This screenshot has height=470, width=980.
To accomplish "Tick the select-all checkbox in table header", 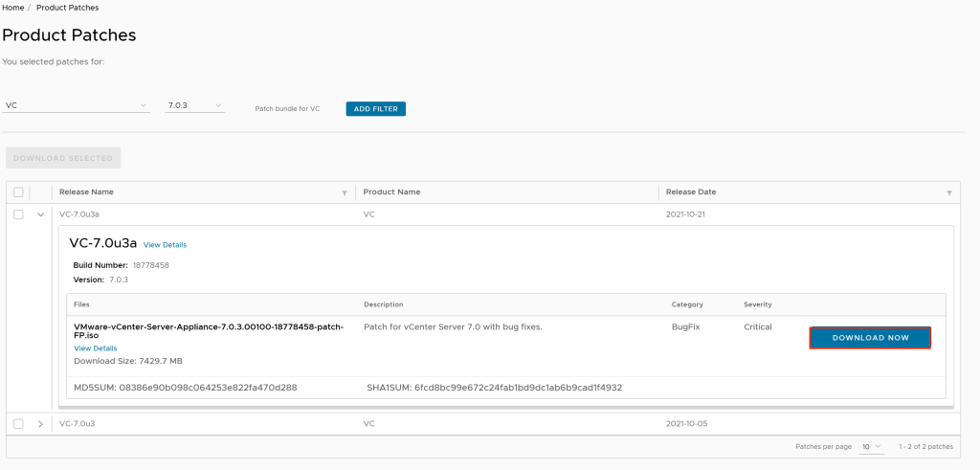I will coord(18,192).
